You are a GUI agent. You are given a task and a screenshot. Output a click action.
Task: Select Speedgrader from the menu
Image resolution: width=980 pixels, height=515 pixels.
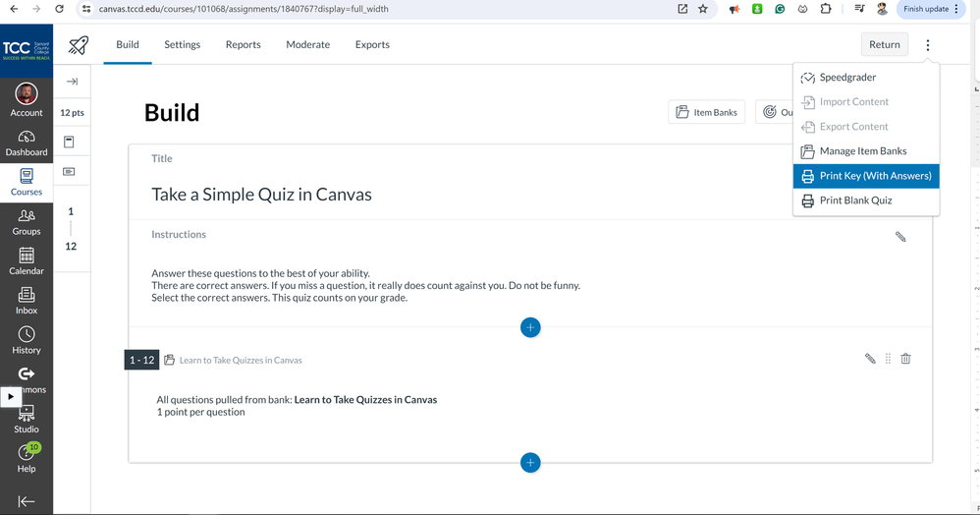coord(866,77)
